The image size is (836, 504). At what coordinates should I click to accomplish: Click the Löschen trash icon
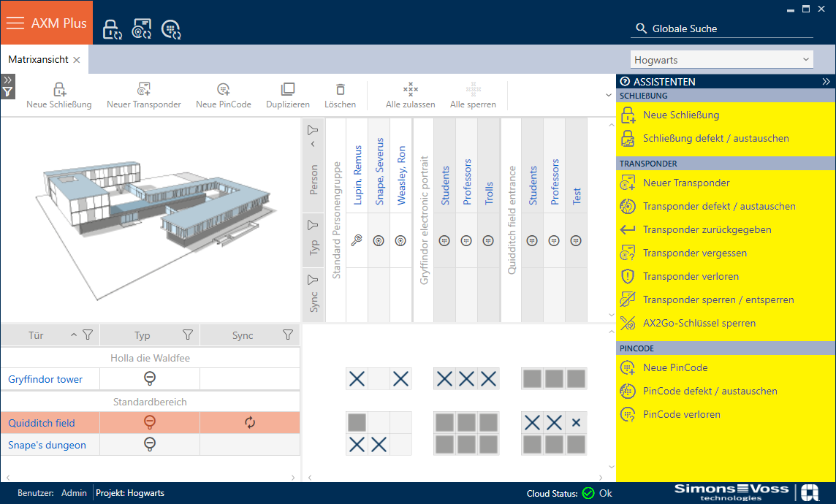[x=340, y=89]
